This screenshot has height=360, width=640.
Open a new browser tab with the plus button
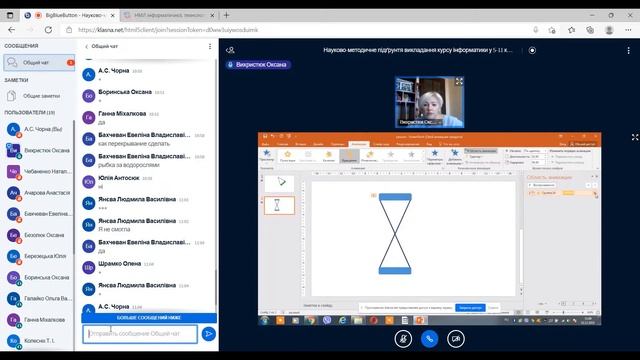226,15
